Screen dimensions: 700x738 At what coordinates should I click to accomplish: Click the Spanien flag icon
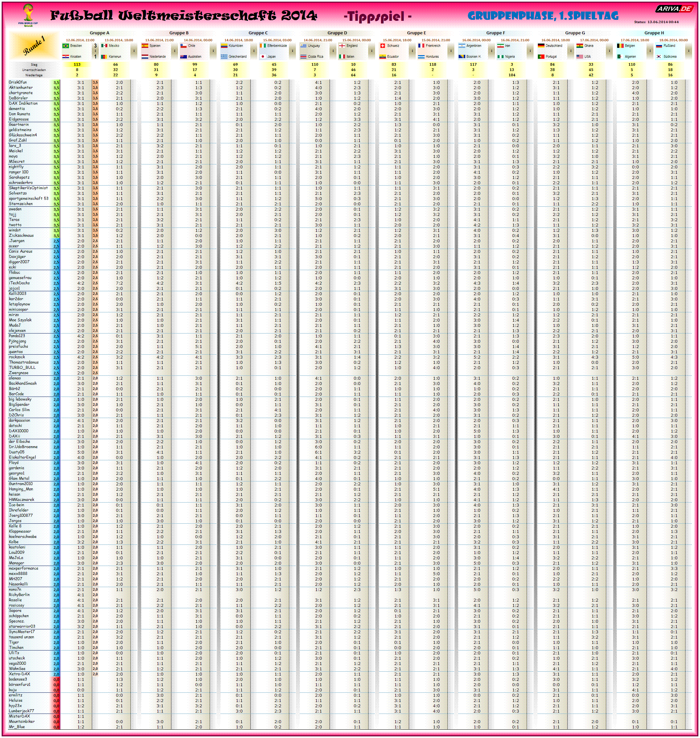tap(145, 46)
